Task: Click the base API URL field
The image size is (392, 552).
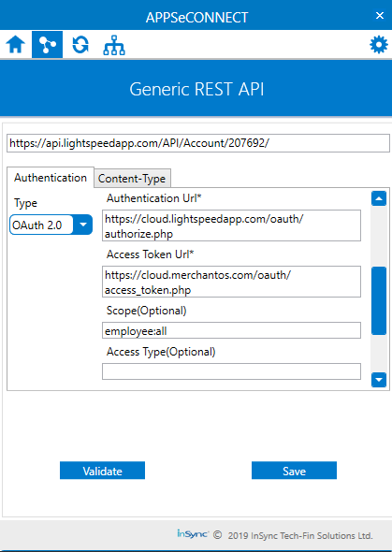Action: pyautogui.click(x=198, y=143)
